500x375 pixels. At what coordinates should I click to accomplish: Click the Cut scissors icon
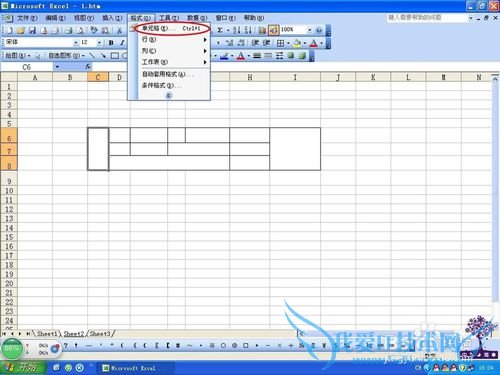pos(119,30)
